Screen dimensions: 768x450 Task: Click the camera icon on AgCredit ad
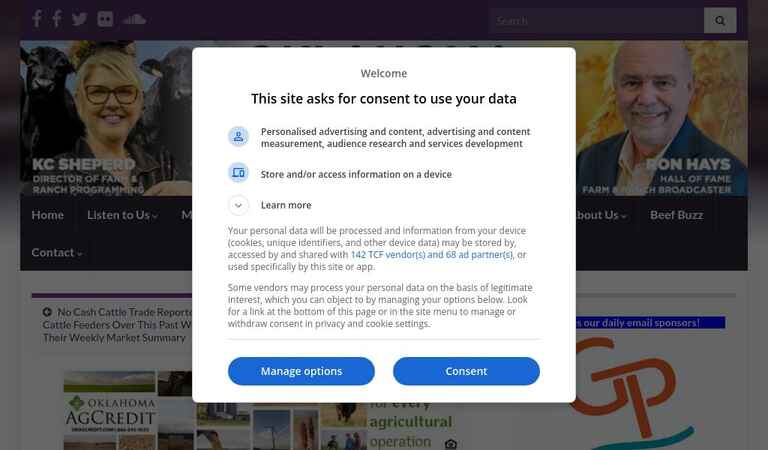(x=451, y=444)
